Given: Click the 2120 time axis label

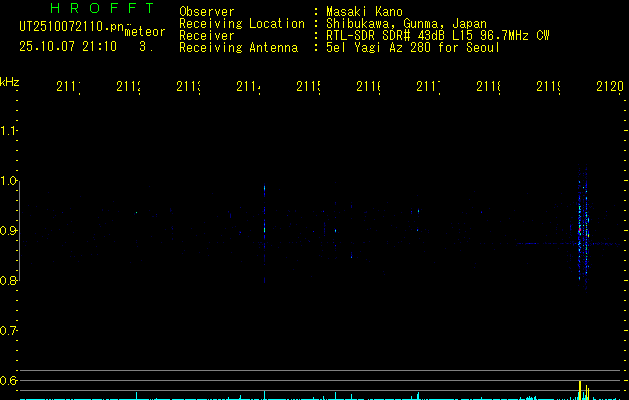Looking at the screenshot, I should [610, 87].
